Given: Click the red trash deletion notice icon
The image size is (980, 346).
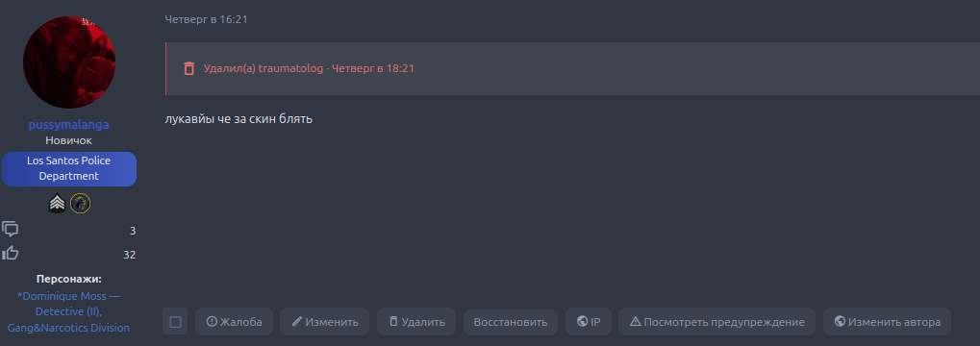Looking at the screenshot, I should (188, 68).
